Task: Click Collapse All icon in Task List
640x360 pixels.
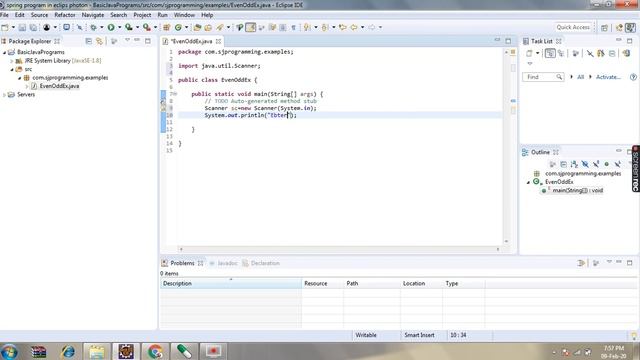Action: coord(612,53)
